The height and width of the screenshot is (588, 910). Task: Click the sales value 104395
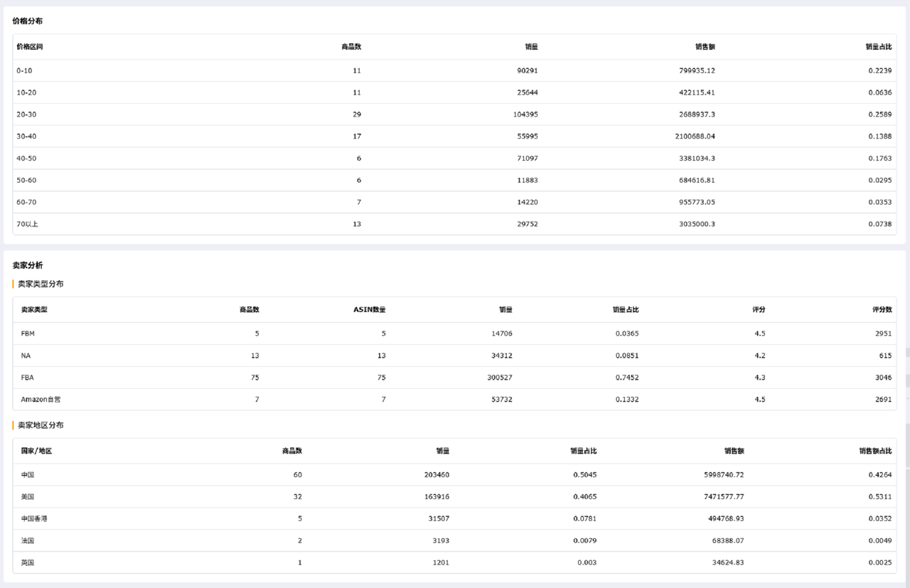[x=525, y=114]
